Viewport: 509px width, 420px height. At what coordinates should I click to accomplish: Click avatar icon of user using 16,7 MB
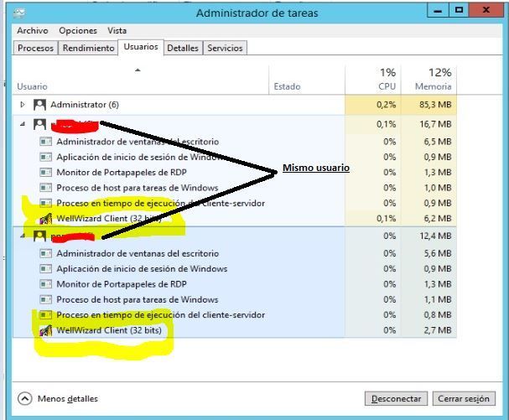[x=39, y=124]
